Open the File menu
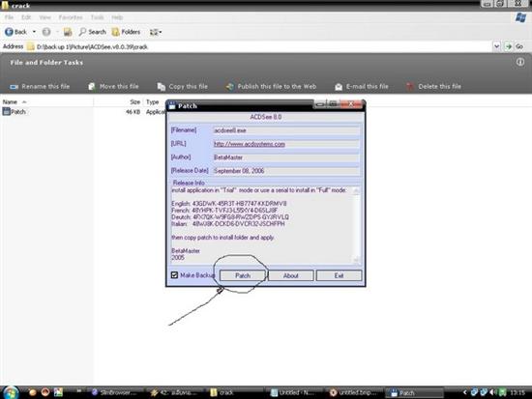Screen dimensions: 532x399 [x=9, y=17]
